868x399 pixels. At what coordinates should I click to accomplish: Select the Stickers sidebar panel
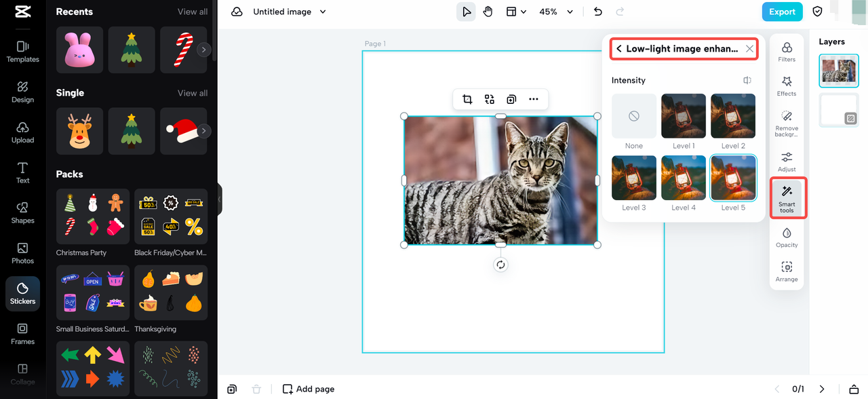(x=22, y=293)
